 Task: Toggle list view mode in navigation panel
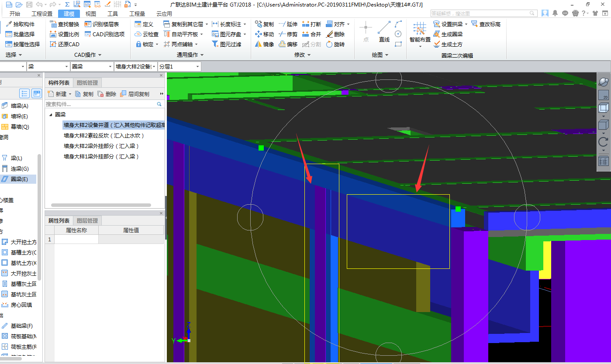24,93
